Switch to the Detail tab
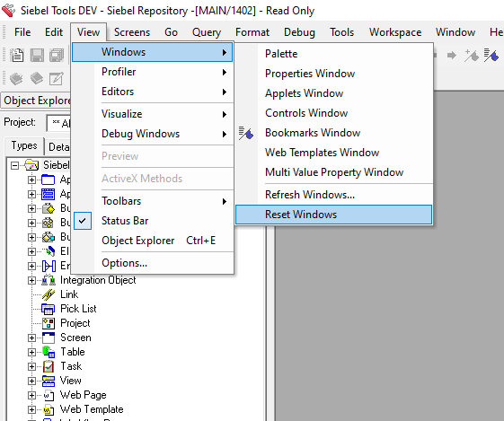This screenshot has width=504, height=421. pos(57,147)
